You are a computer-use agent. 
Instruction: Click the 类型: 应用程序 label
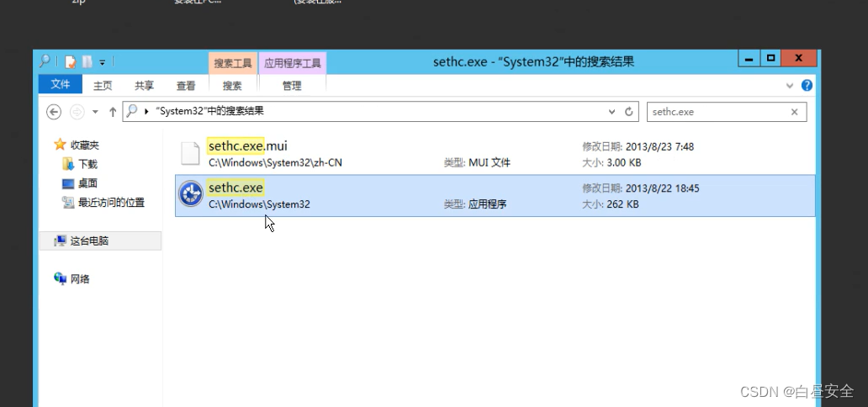475,204
